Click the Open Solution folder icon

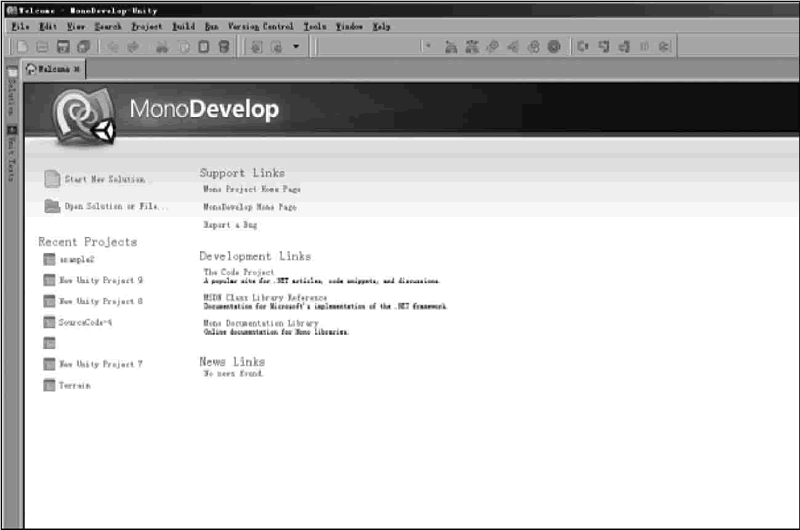coord(52,207)
